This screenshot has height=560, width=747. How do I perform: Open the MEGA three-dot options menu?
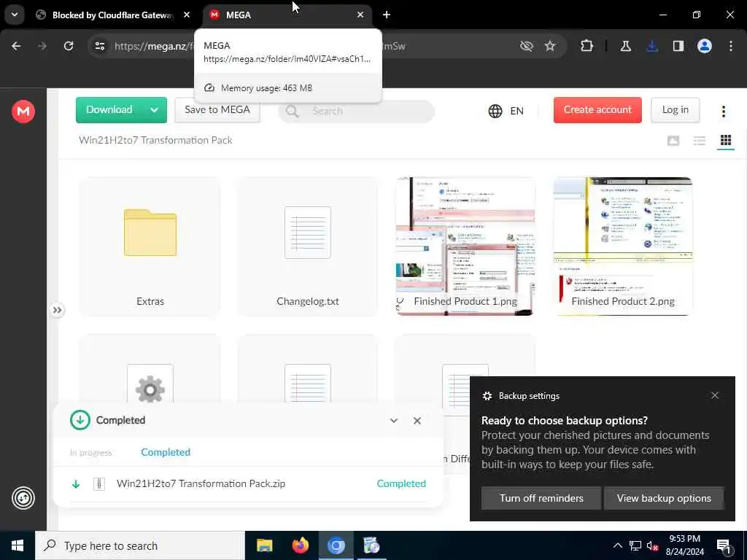coord(723,112)
